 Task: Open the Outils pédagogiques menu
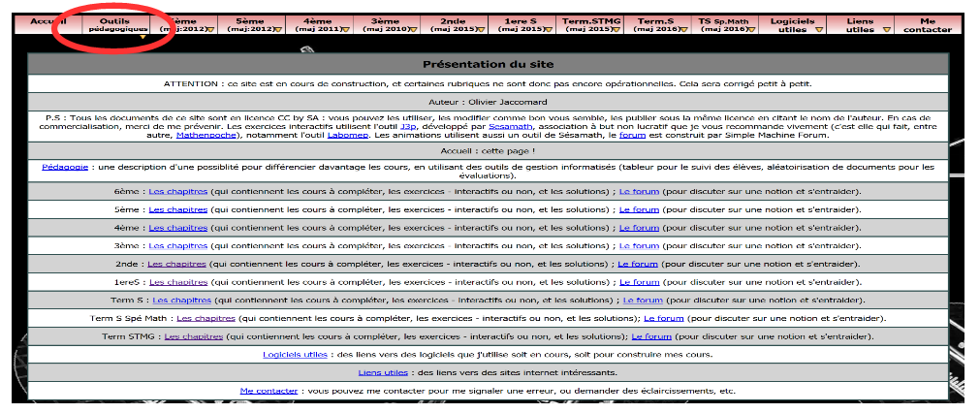115,25
